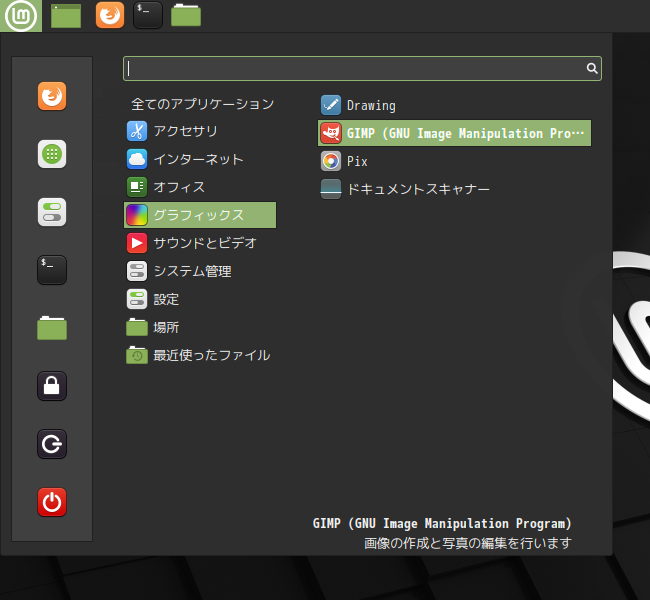Viewport: 650px width, 600px height.
Task: Select 全てのアプリケーション category
Action: coord(202,104)
